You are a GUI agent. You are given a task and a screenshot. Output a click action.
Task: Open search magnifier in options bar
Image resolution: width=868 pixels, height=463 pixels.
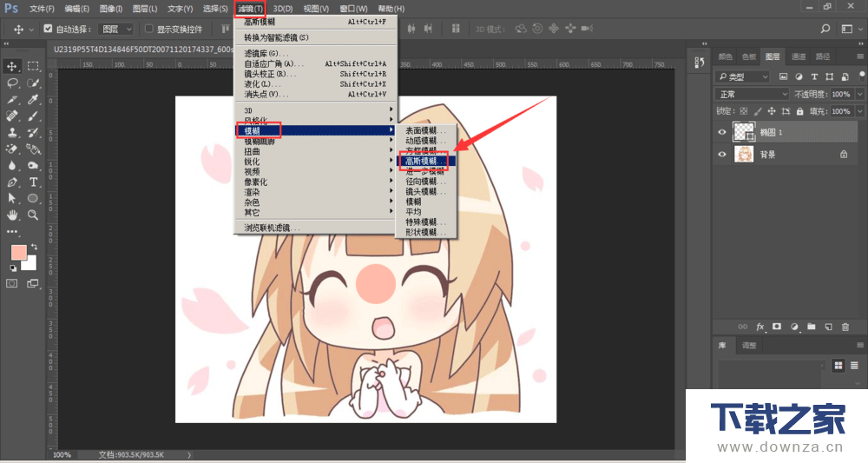point(825,29)
